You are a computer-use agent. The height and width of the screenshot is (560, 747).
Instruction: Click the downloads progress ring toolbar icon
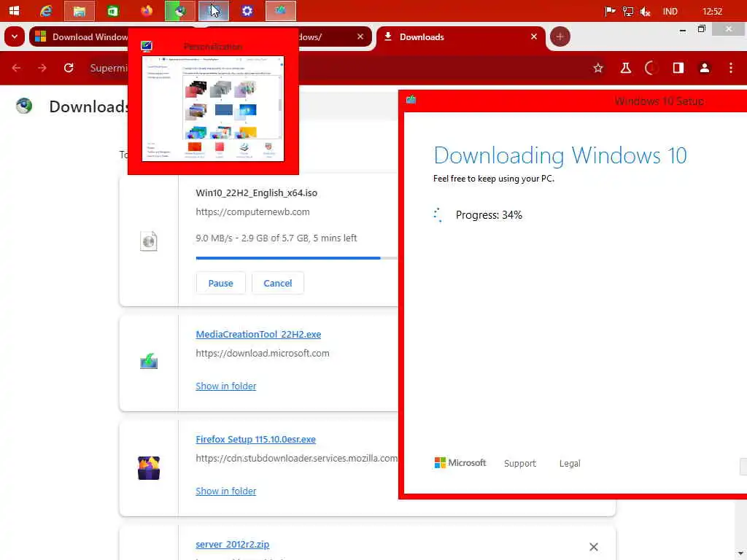click(651, 68)
